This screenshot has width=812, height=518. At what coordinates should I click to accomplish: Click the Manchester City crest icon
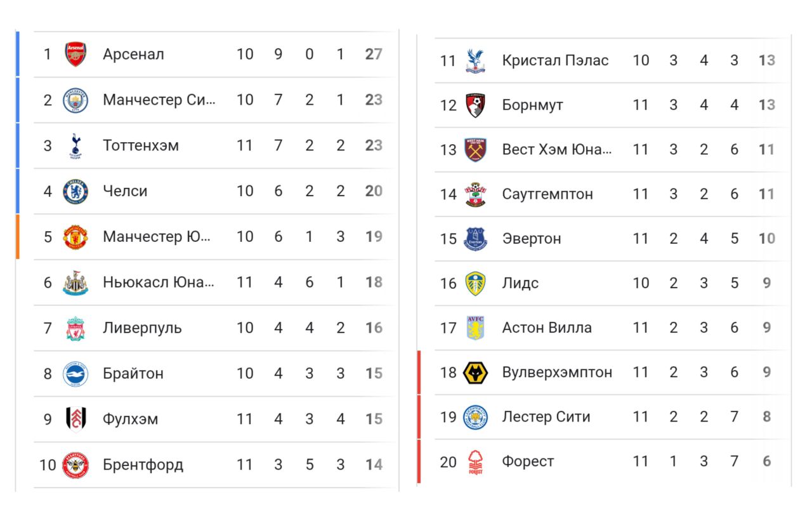tap(75, 100)
